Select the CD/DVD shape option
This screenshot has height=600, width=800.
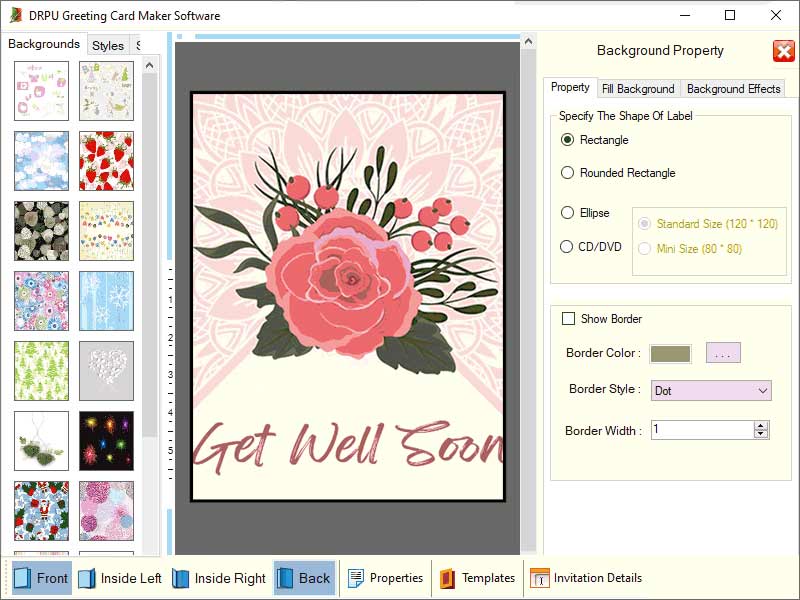(x=569, y=247)
